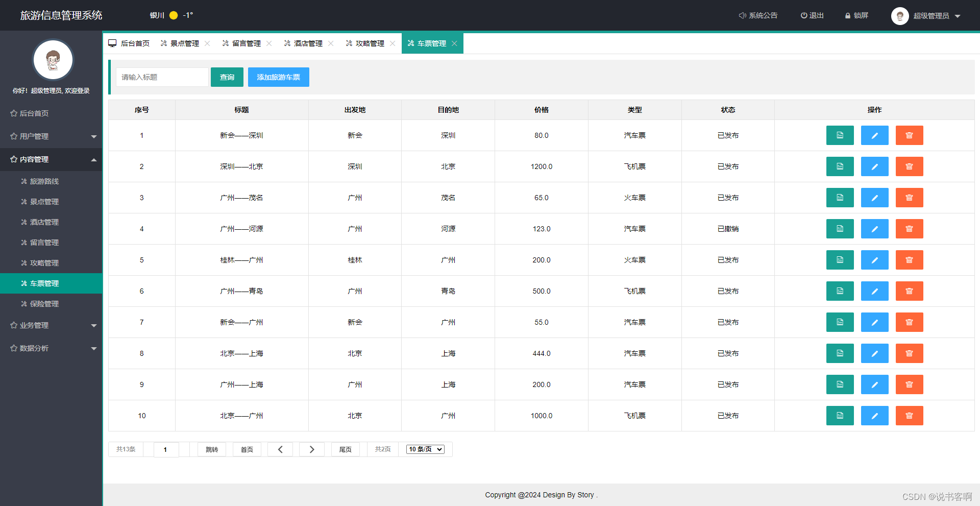Viewport: 980px width, 506px height.
Task: View details of 广州——河源 ticket
Action: pos(840,229)
